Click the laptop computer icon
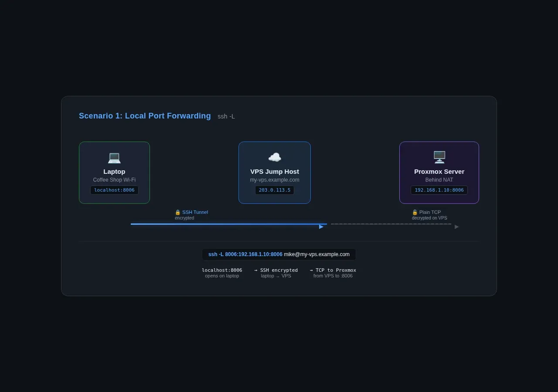This screenshot has width=558, height=392. (114, 157)
